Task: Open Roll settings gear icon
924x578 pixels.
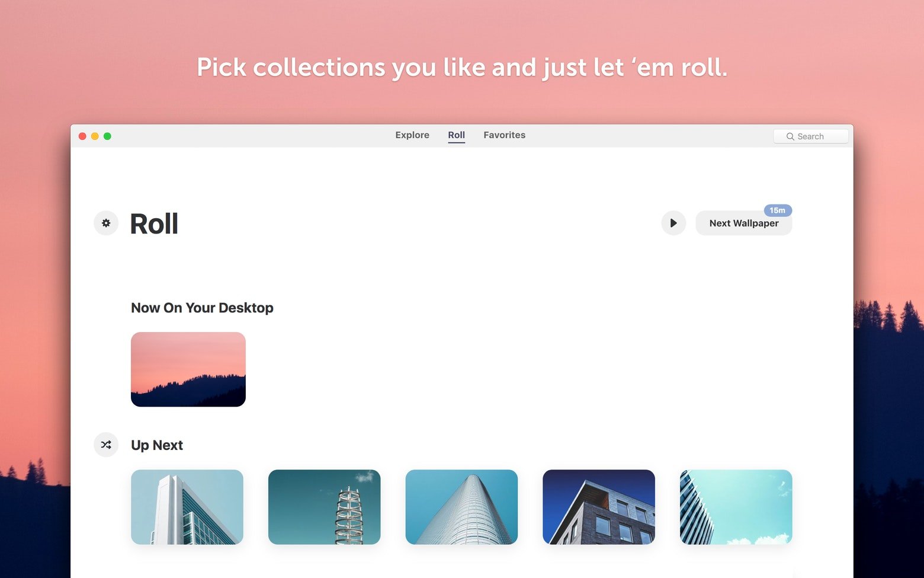Action: (106, 223)
